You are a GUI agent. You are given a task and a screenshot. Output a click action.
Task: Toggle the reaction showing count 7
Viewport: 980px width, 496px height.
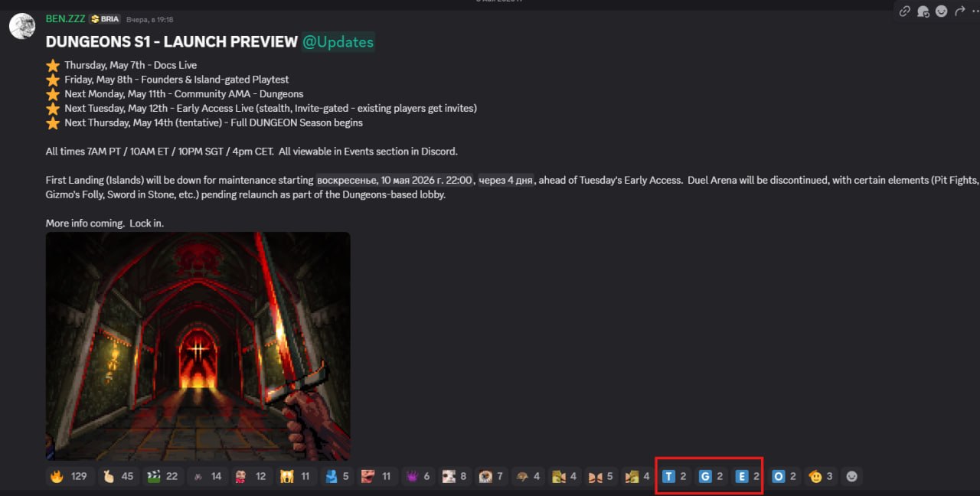(492, 476)
